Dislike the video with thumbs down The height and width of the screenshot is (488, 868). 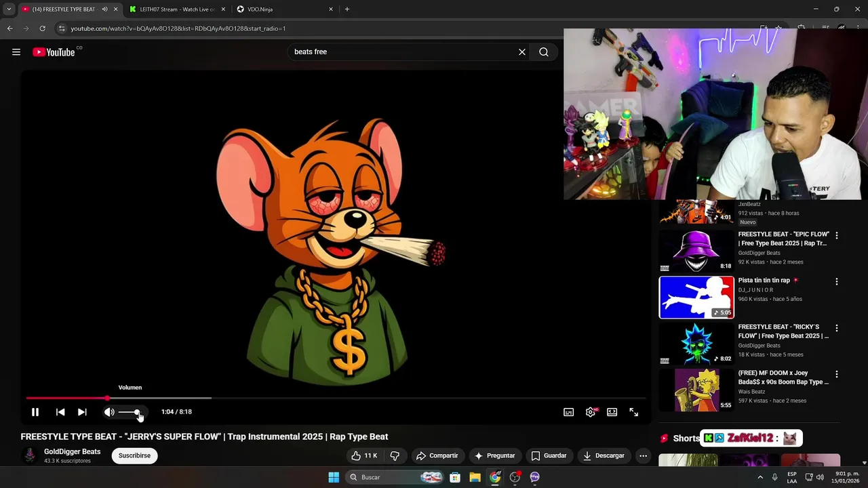point(395,455)
